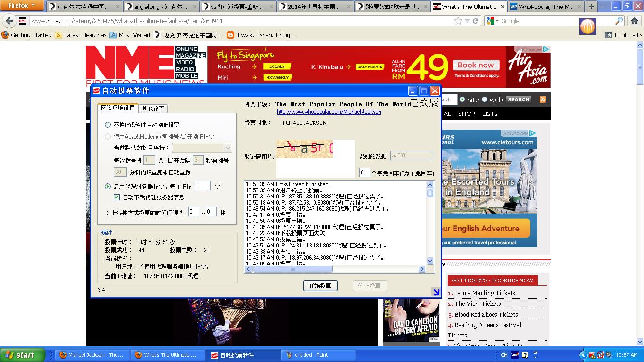The image size is (644, 362).
Task: Click the search magnifier in Google box
Action: click(619, 21)
